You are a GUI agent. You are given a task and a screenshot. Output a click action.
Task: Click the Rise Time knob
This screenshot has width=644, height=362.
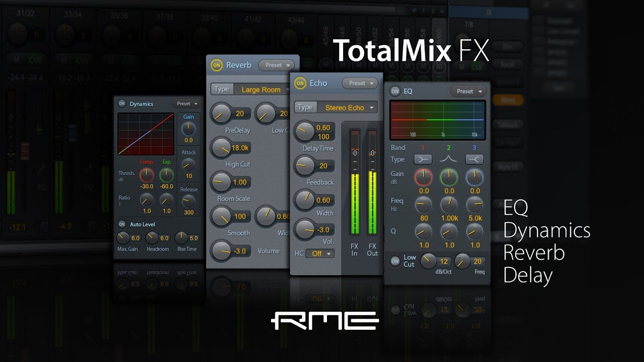[x=181, y=238]
